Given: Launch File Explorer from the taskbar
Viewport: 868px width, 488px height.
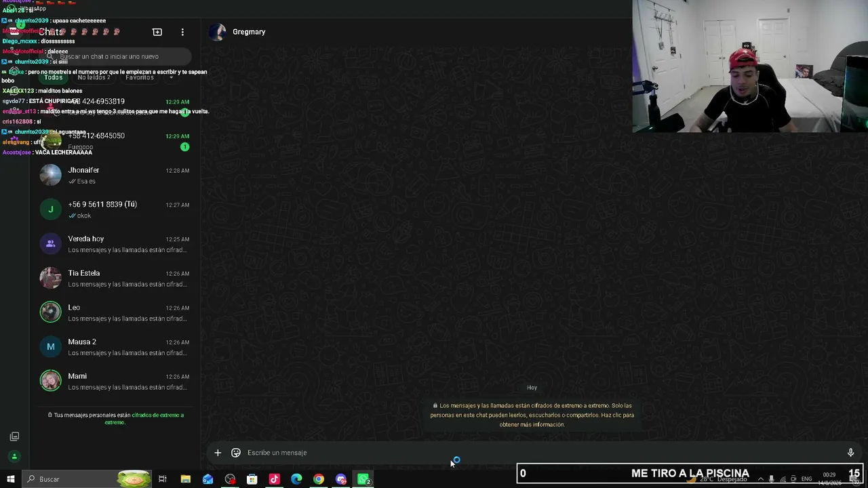Looking at the screenshot, I should point(185,479).
